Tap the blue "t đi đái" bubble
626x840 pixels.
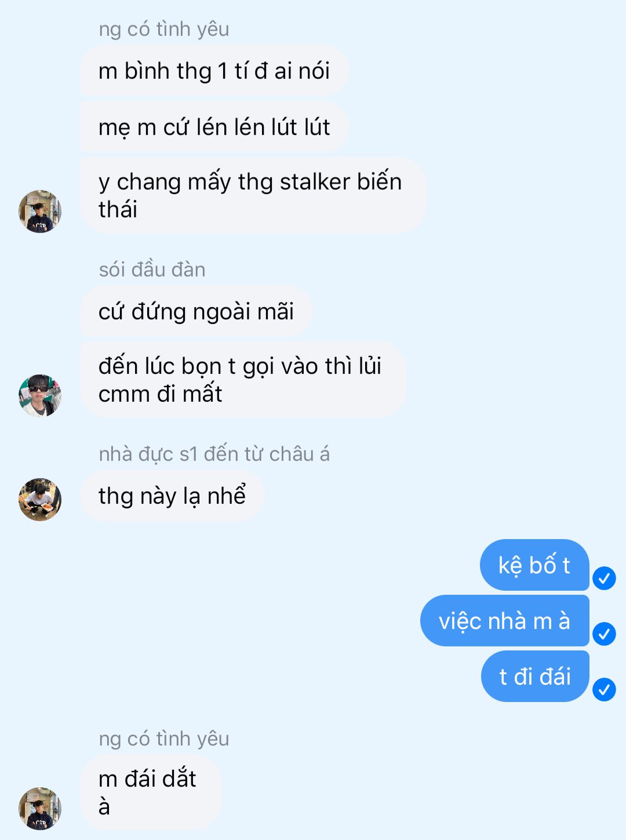(x=535, y=677)
